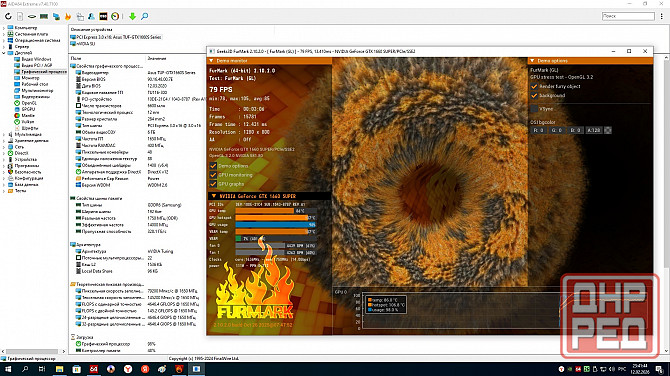Screen dimensions: 670x376
Task: Select Шрифты in the tree
Action: (x=29, y=128)
